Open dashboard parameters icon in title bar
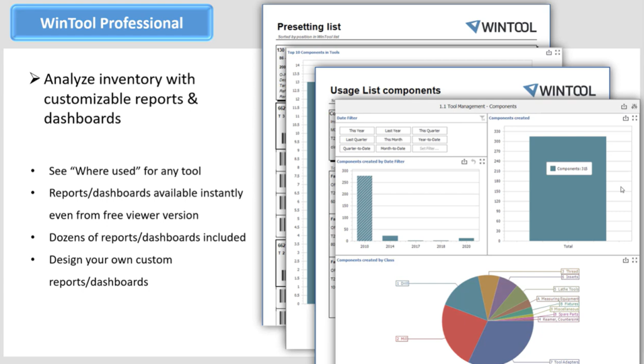The height and width of the screenshot is (364, 644). [x=634, y=107]
